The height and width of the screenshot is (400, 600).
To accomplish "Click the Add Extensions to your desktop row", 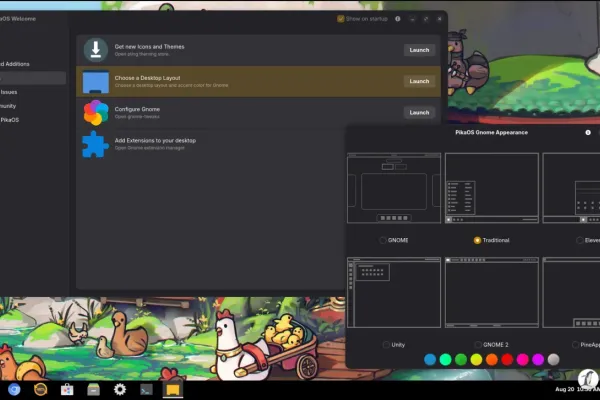I will [211, 144].
